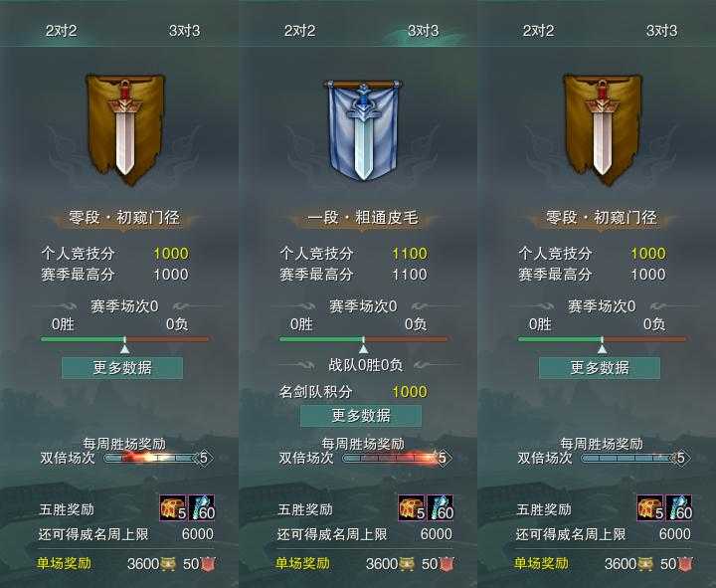Click the gold sword banner in left panel
Screen dimensions: 716x588
coord(124,129)
